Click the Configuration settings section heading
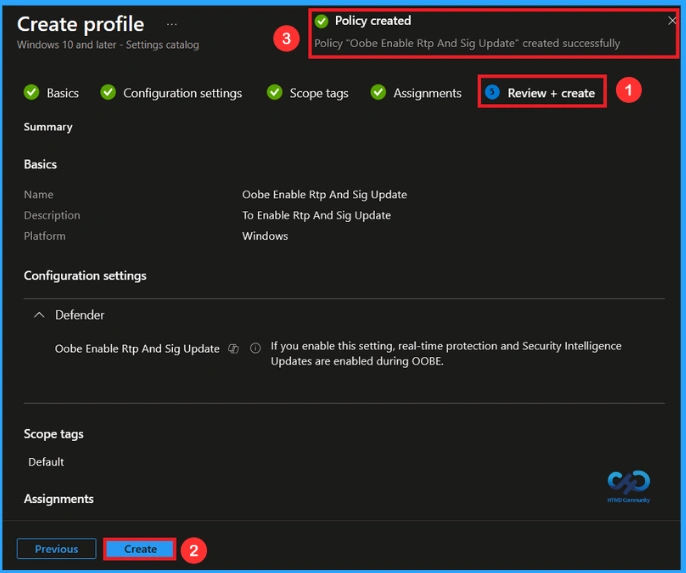Image resolution: width=686 pixels, height=573 pixels. point(85,276)
